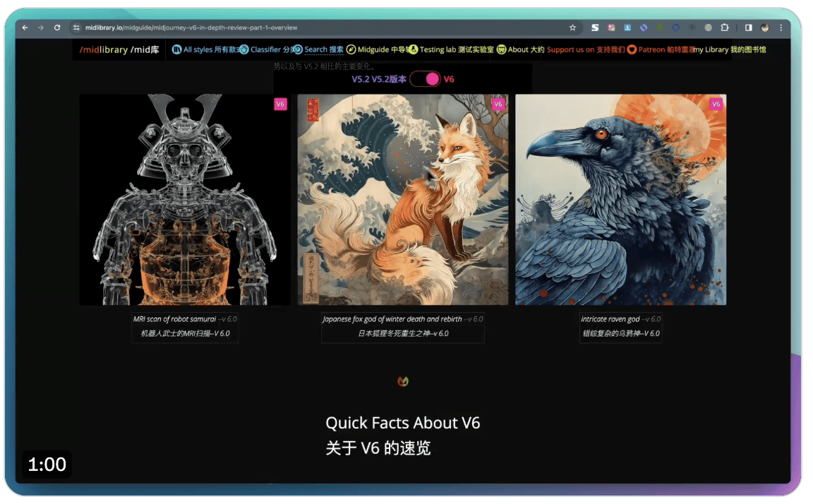This screenshot has width=813, height=504.
Task: Select the V6 label beside the switch
Action: coord(449,79)
